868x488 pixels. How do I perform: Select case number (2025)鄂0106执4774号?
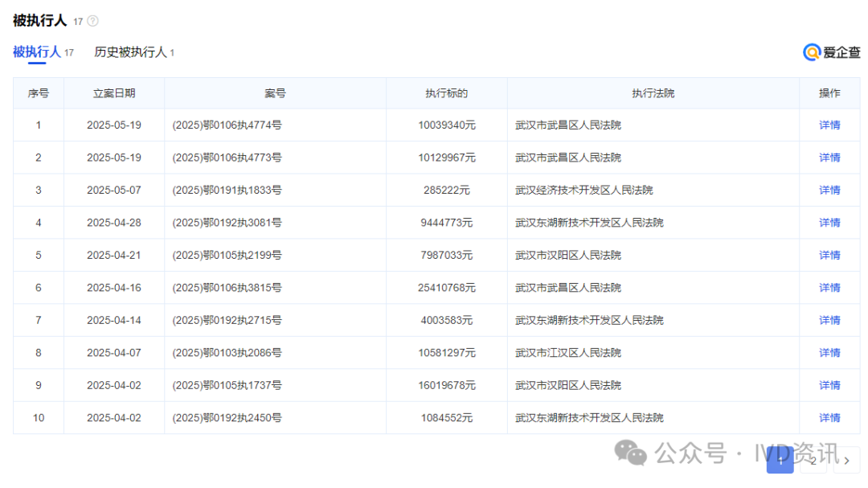coord(227,125)
